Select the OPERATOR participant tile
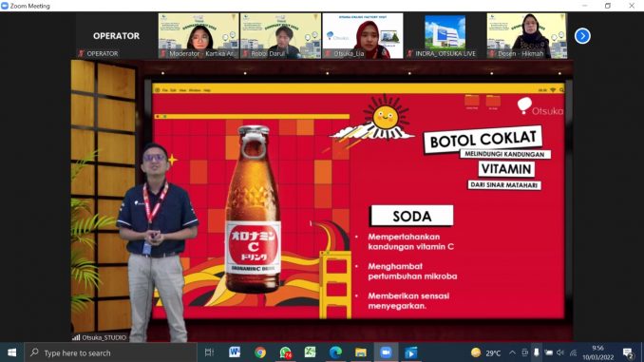Screen dimensions: 644x362 [x=116, y=36]
